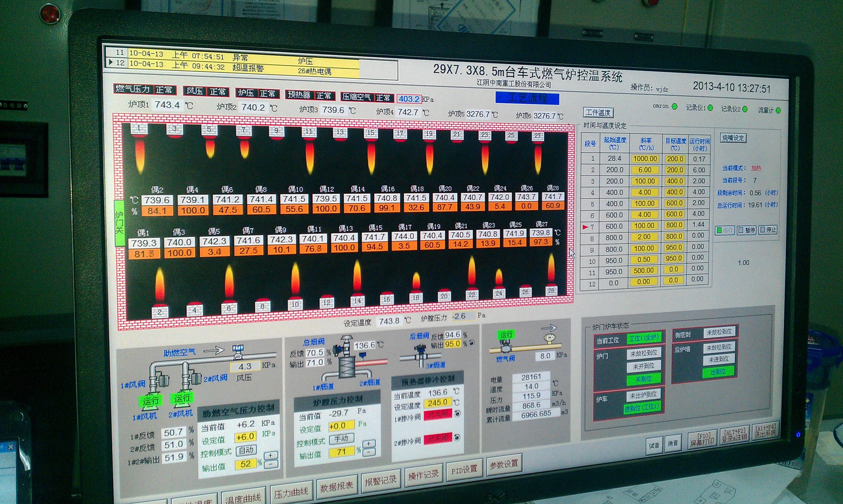The height and width of the screenshot is (504, 843).
Task: Toggle 自动 control mode for combustion air
Action: (x=246, y=450)
